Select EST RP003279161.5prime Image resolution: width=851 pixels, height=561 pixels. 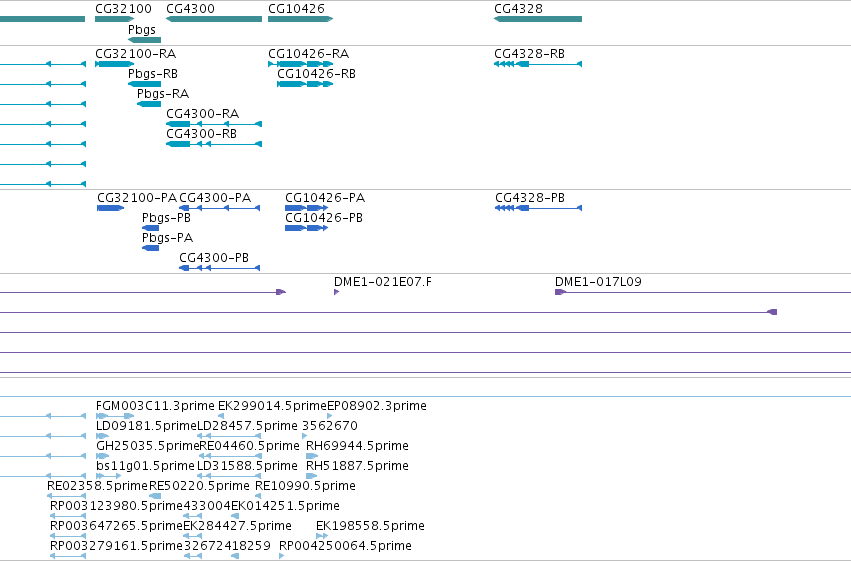[68, 556]
